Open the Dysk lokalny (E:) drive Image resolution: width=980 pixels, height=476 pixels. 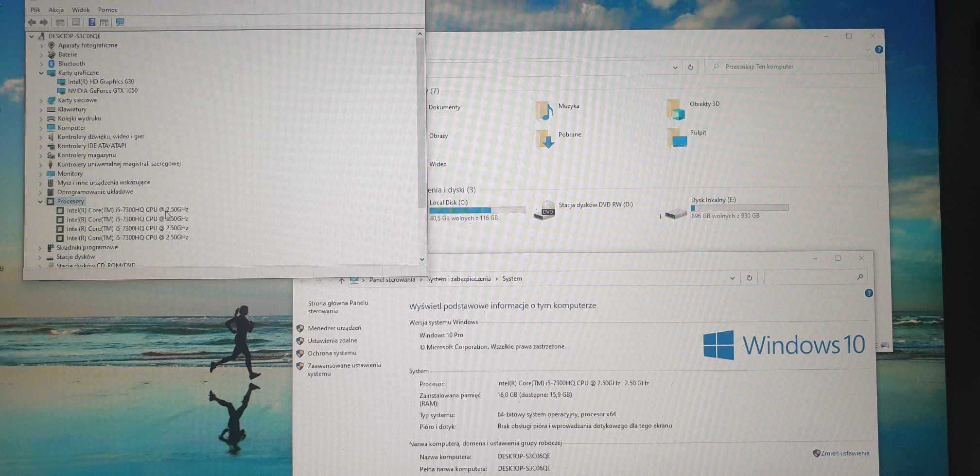(x=724, y=209)
